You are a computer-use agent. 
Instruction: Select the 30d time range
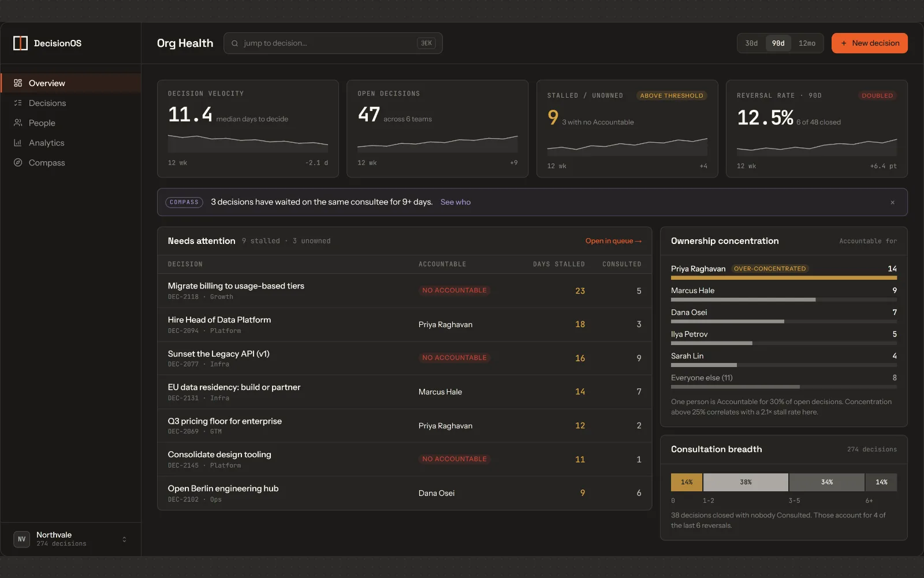click(751, 43)
